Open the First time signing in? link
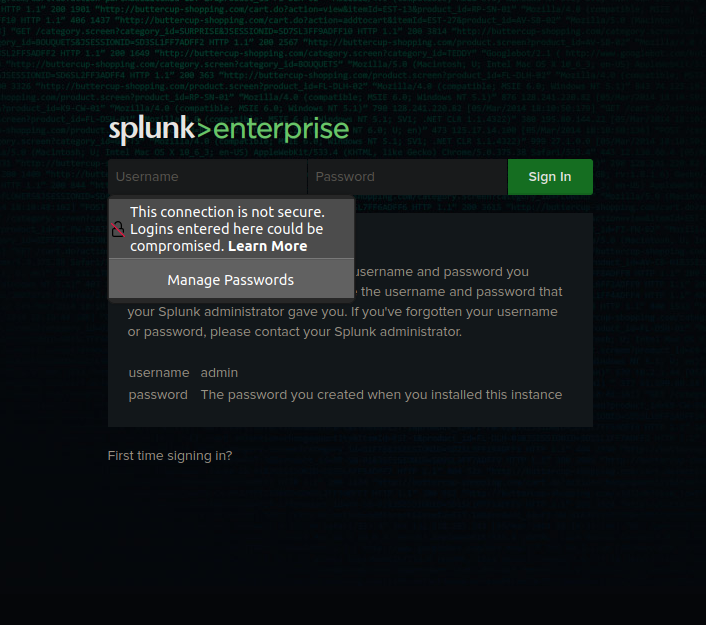This screenshot has height=625, width=706. click(x=170, y=456)
